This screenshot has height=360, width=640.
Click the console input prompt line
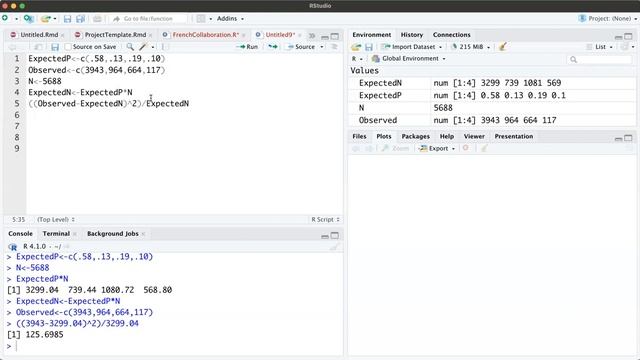173,346
